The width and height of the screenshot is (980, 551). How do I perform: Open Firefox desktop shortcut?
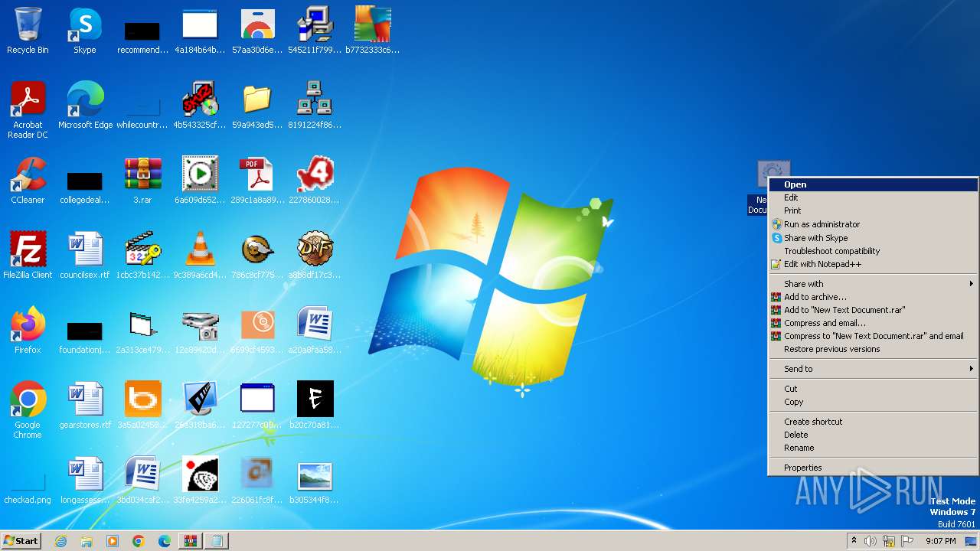click(28, 331)
